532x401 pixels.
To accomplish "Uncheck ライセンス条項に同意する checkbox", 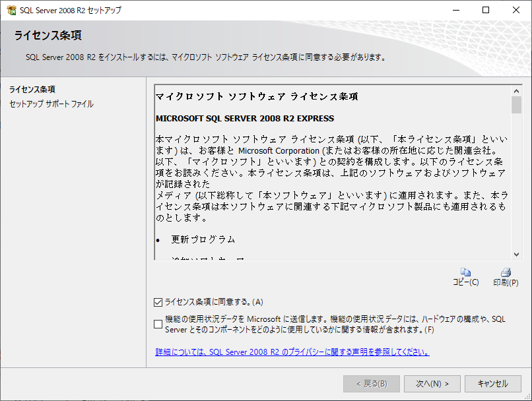I will click(x=158, y=302).
